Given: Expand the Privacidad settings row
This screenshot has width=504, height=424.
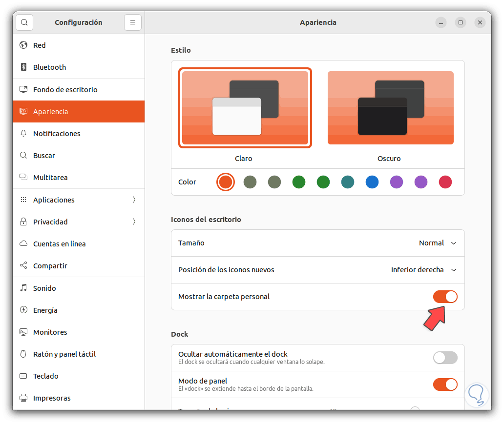Looking at the screenshot, I should (x=51, y=222).
